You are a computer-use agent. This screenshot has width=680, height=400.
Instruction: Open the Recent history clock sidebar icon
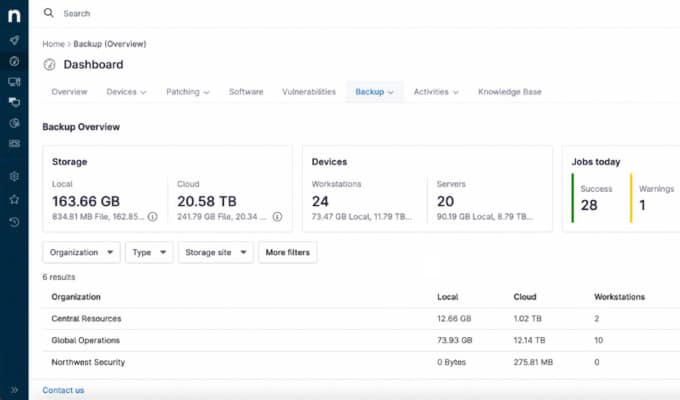pos(14,222)
